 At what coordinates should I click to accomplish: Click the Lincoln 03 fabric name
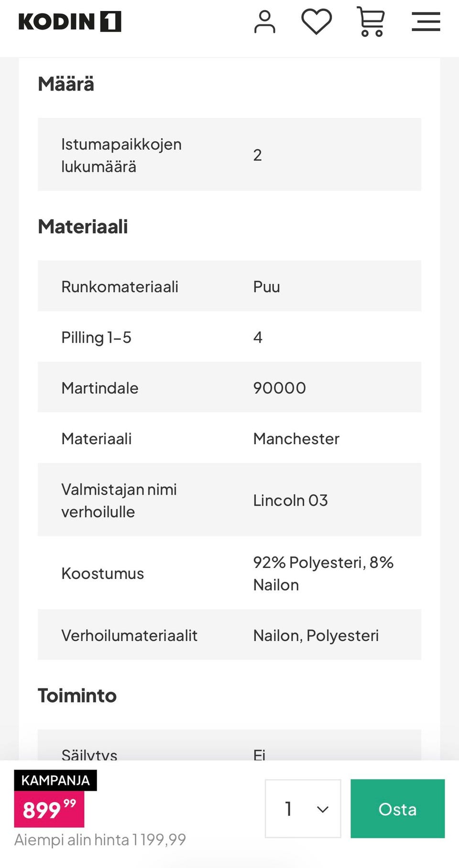pos(290,501)
